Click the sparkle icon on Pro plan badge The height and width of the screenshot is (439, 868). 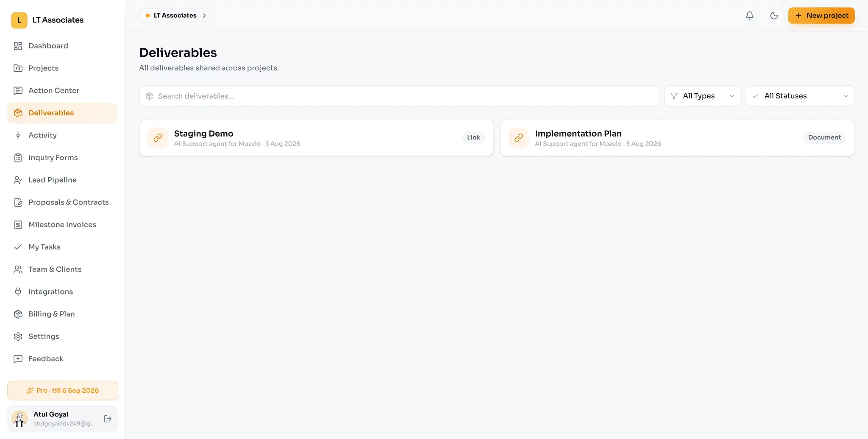click(x=30, y=391)
